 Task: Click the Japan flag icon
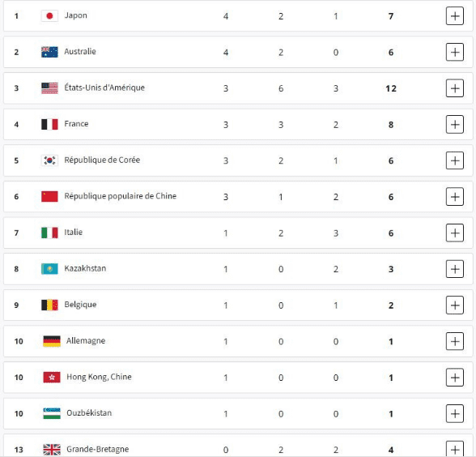49,16
